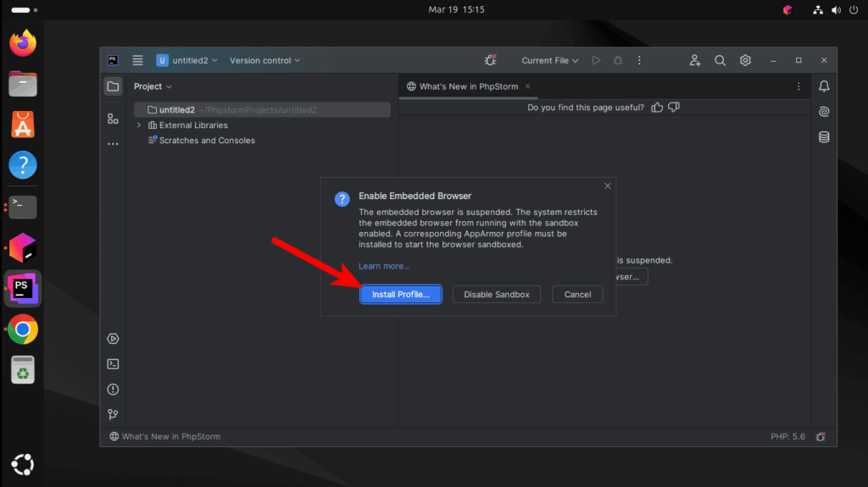Open editor tab options menu
Screen dimensions: 868x487
point(798,86)
